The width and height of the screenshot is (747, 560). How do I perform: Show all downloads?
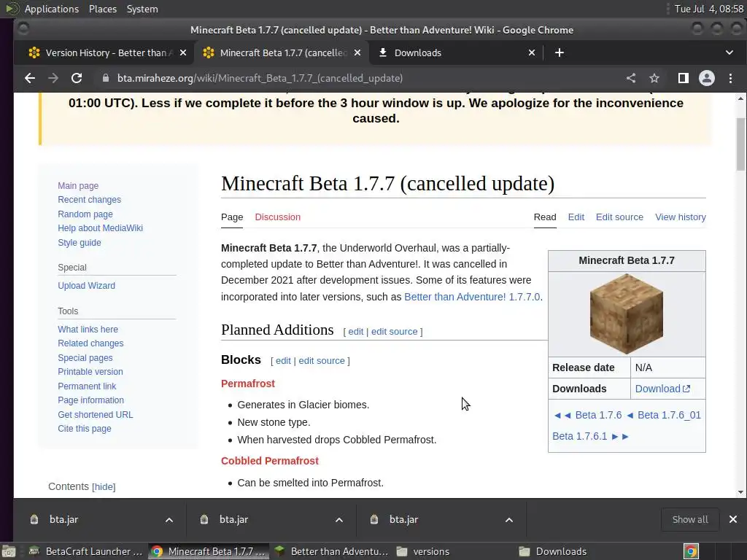pos(690,519)
